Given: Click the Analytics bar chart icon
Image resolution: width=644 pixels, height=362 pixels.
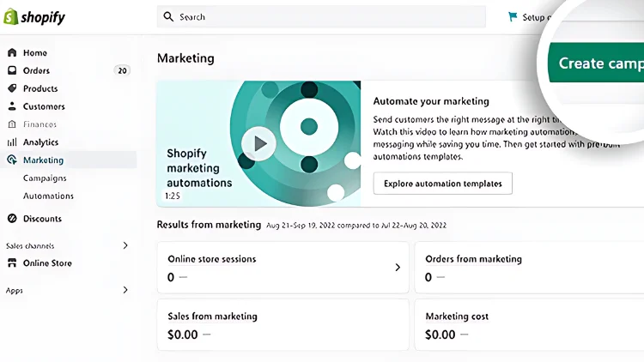Looking at the screenshot, I should click(x=12, y=142).
